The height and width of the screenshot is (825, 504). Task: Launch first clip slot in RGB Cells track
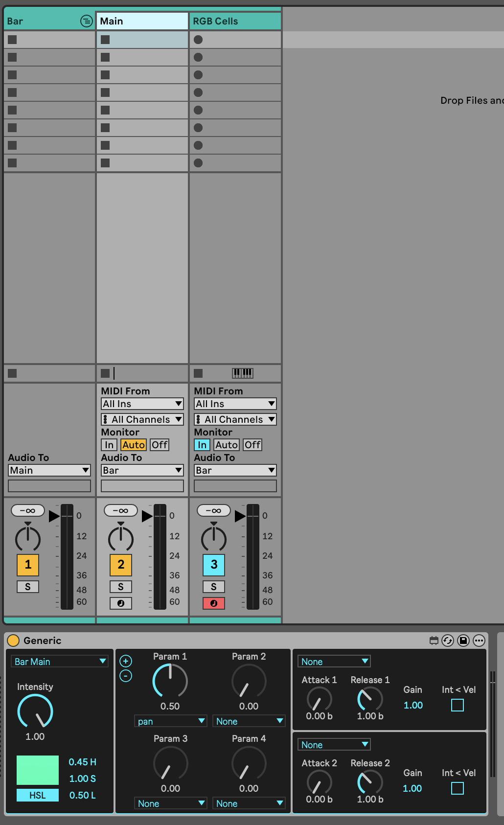[198, 40]
